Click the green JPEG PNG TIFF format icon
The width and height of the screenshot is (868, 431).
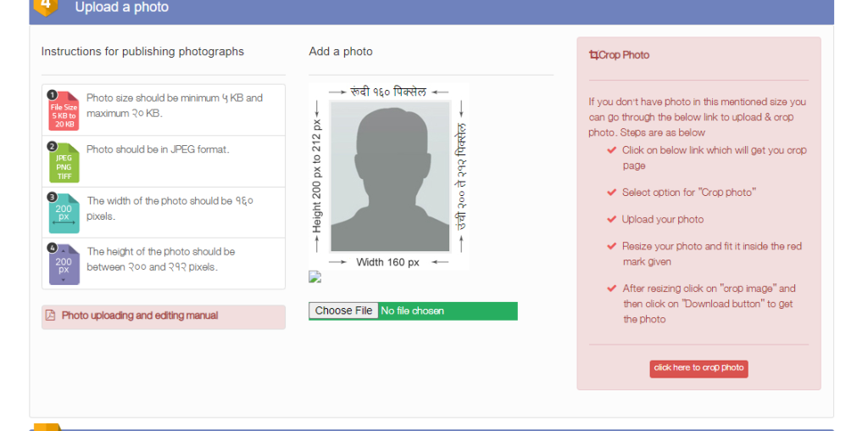(64, 162)
